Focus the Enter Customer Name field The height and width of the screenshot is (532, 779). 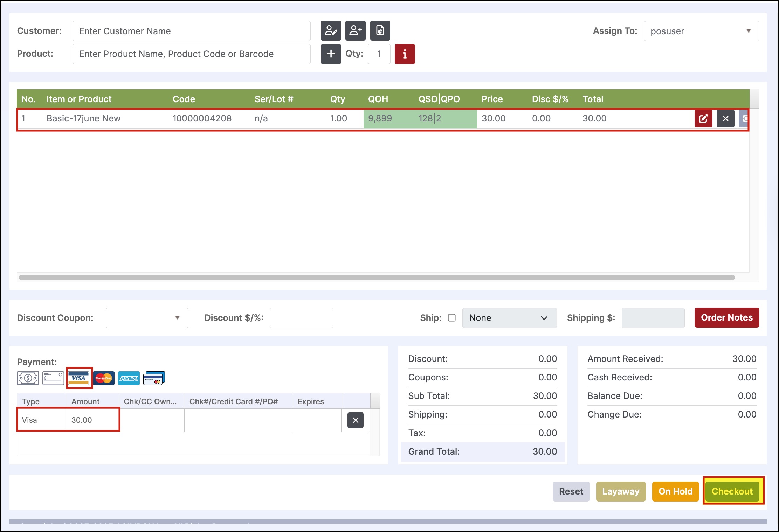[x=191, y=31]
